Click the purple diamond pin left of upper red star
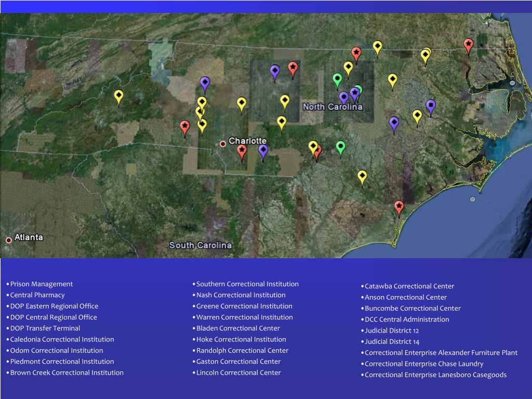The image size is (532, 399). tap(274, 73)
